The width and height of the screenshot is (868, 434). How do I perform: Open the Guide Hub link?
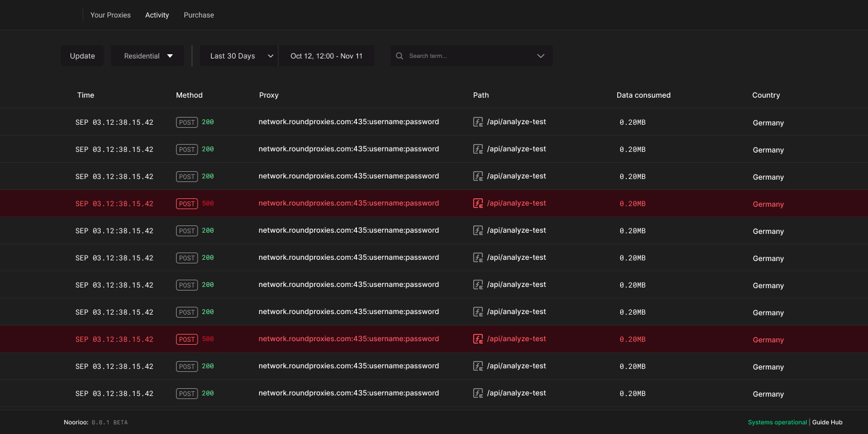coord(827,423)
